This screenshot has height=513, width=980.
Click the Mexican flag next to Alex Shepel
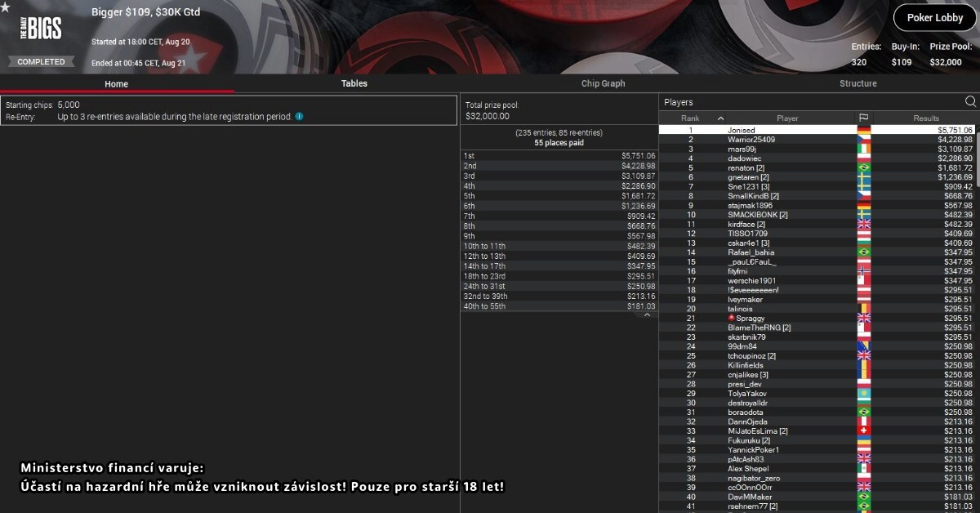click(x=863, y=469)
